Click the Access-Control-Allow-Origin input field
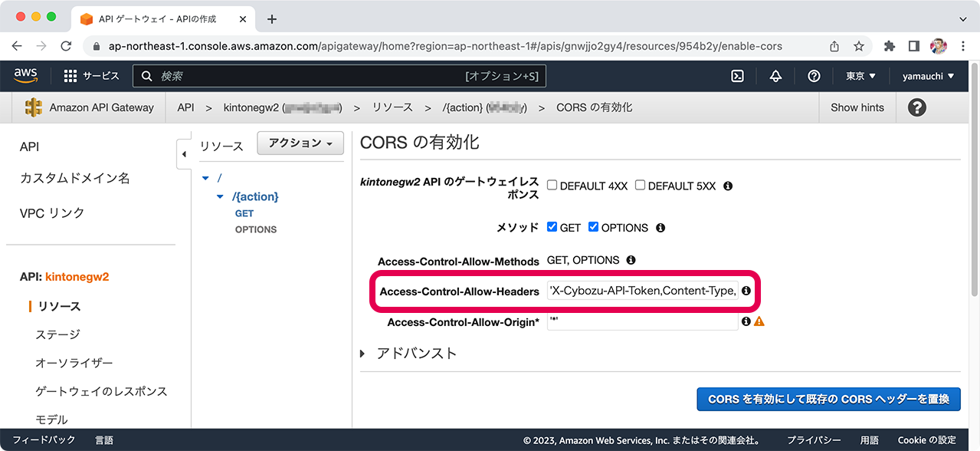This screenshot has width=980, height=451. (x=643, y=321)
